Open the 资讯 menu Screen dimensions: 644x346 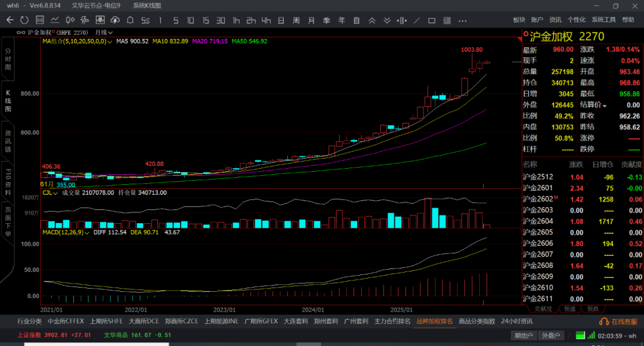point(555,20)
